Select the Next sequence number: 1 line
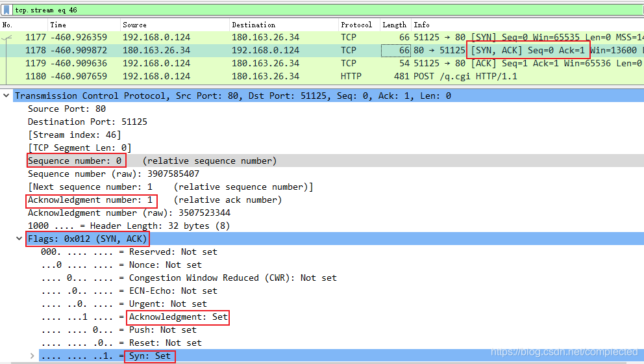The height and width of the screenshot is (364, 644). pos(171,187)
